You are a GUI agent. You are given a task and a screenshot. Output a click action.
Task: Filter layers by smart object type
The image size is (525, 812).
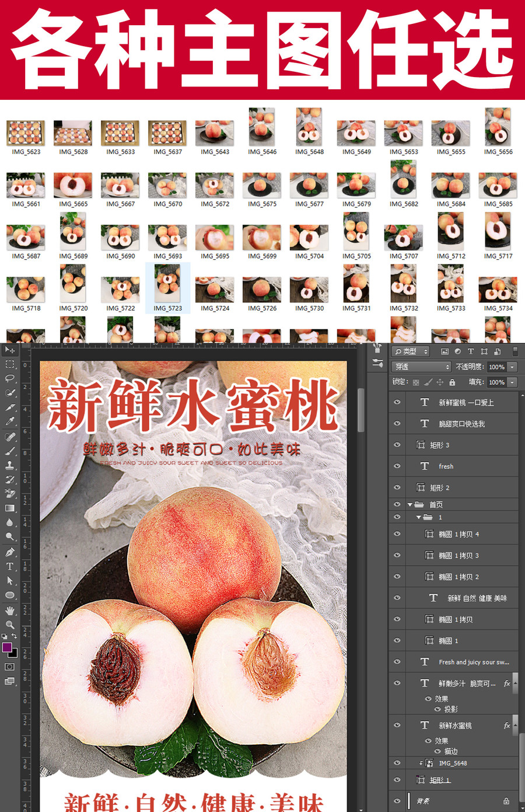[497, 351]
